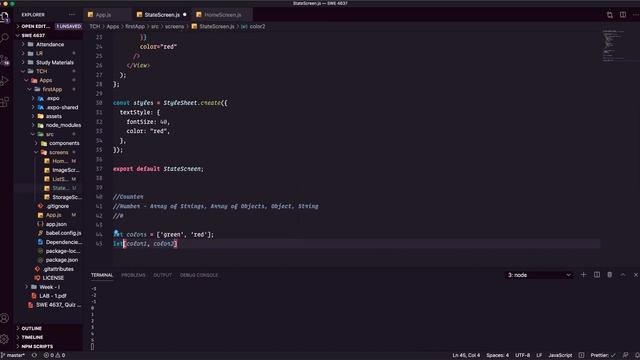Click the feedback icon in status bar
Screen dimensions: 640x360
[x=625, y=355]
